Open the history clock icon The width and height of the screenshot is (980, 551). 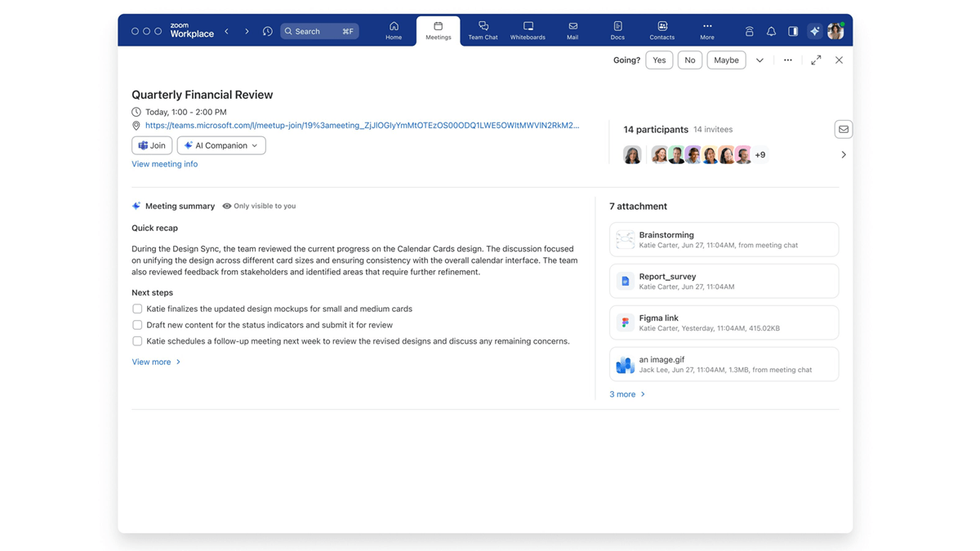click(x=267, y=31)
